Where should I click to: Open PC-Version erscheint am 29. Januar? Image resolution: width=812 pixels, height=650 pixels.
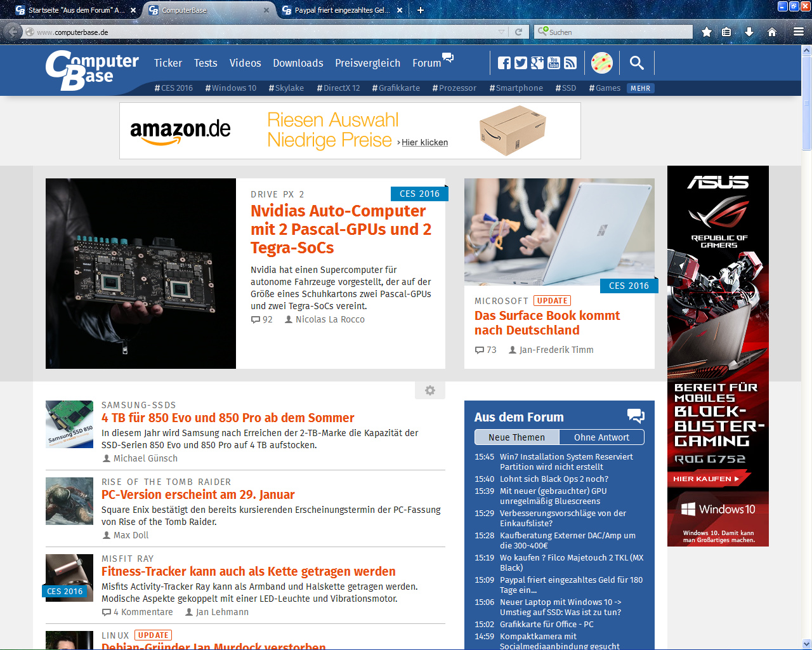pyautogui.click(x=198, y=494)
